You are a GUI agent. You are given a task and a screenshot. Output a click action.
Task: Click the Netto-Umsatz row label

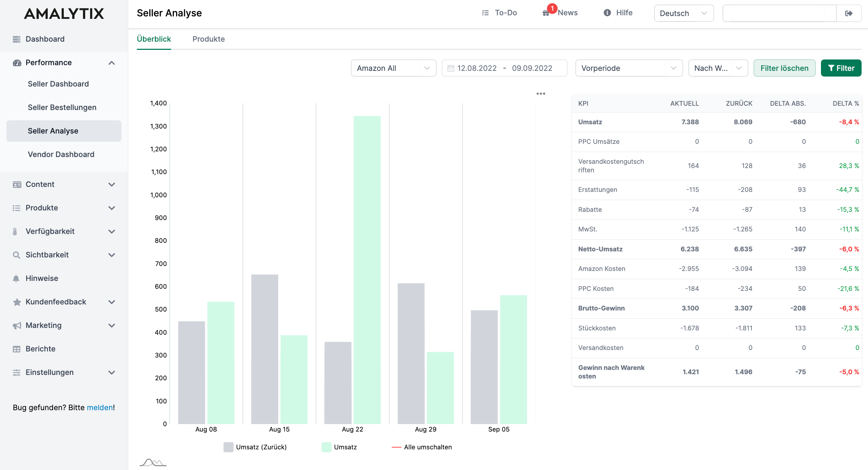tap(600, 249)
